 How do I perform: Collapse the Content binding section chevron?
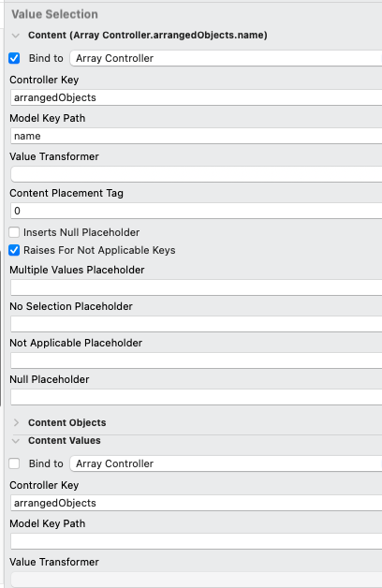point(15,36)
